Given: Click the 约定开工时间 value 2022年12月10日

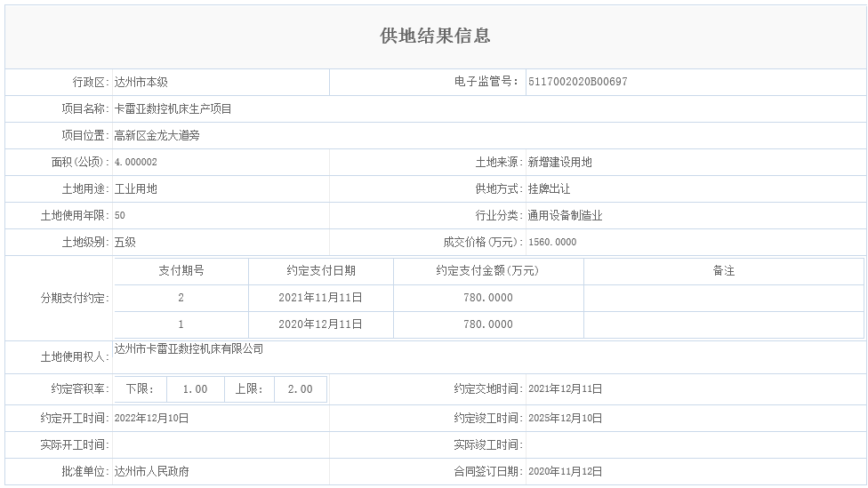Looking at the screenshot, I should tap(152, 419).
